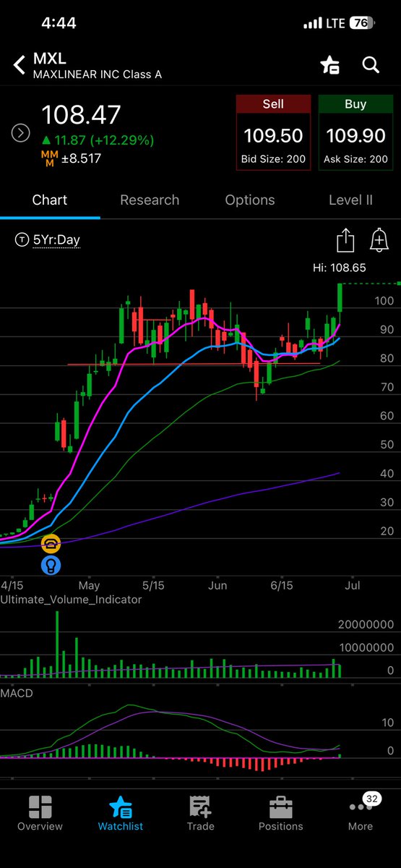Viewport: 401px width, 868px height.
Task: Tap Ask Size: 200 text
Action: click(355, 159)
